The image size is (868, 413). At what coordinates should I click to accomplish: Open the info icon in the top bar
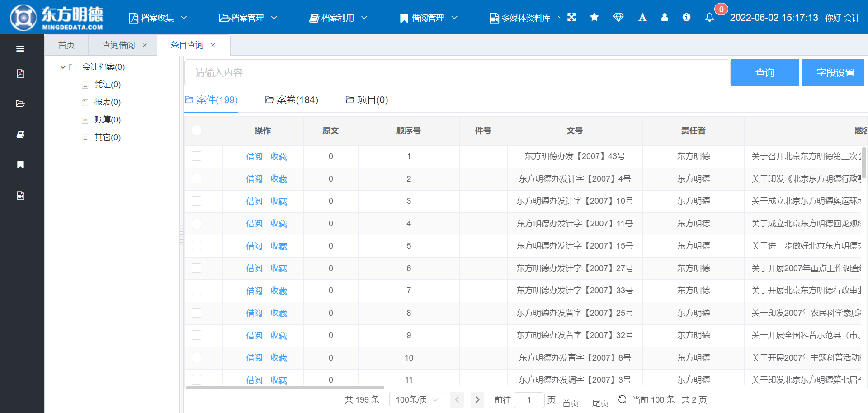(686, 17)
